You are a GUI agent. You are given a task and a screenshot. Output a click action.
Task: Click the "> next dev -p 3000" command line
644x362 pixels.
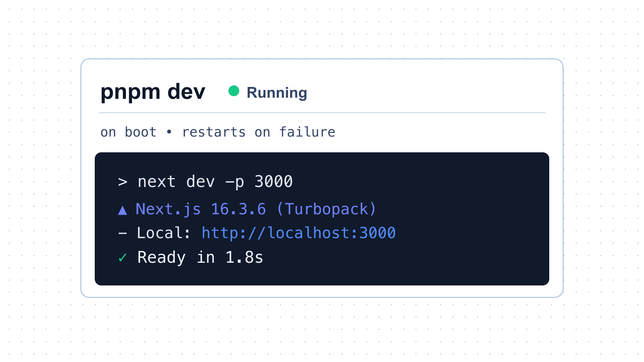point(205,182)
